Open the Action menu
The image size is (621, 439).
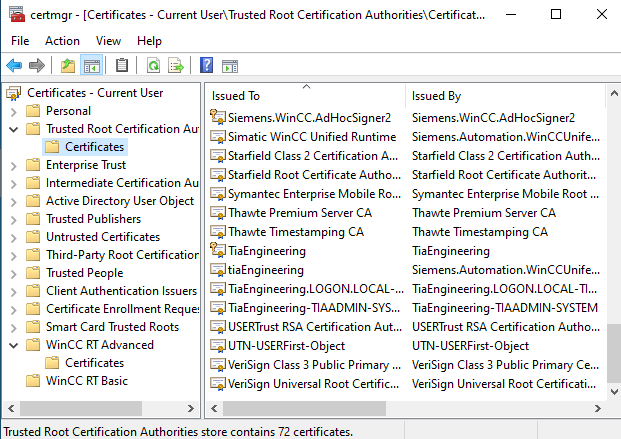(62, 41)
